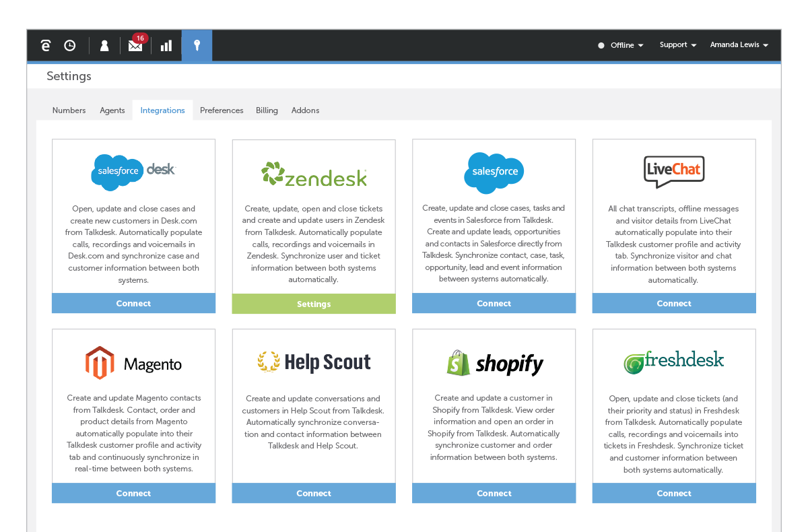Viewport: 808px width, 532px height.
Task: Click the Help Scout logo
Action: pyautogui.click(x=314, y=362)
